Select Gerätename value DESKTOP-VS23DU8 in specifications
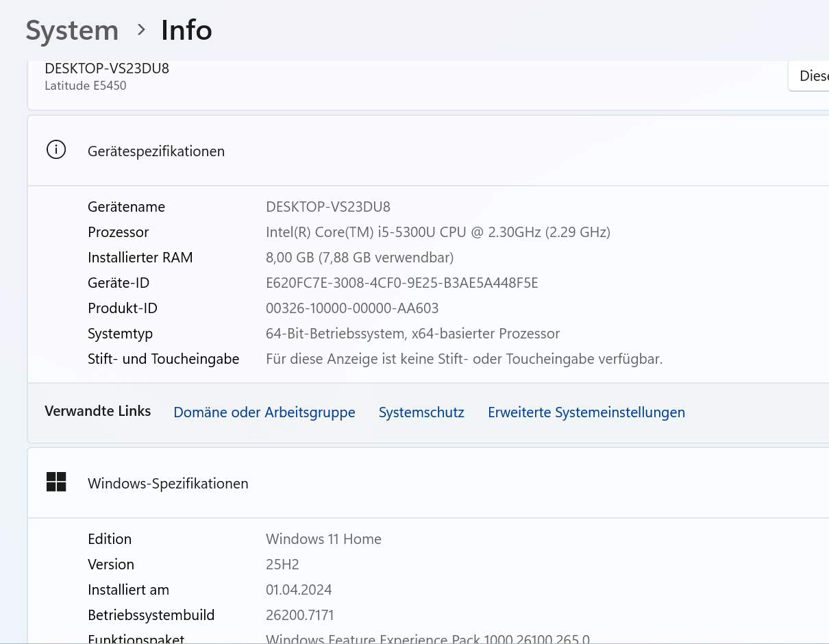Screen dimensions: 829x644 [x=328, y=207]
